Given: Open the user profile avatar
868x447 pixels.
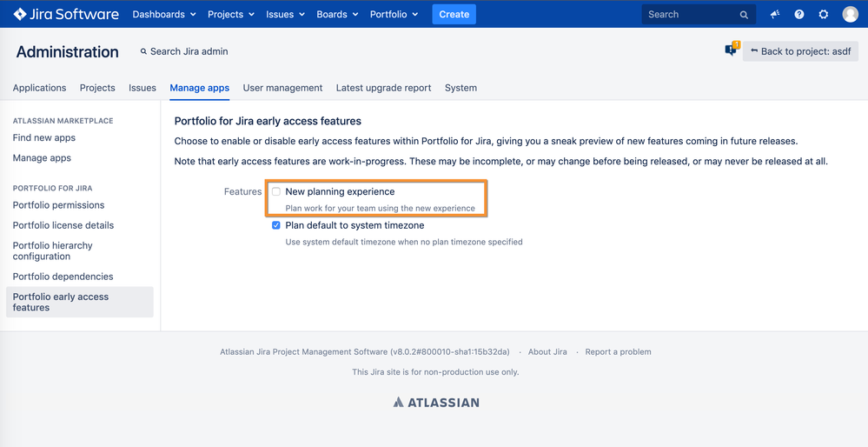Looking at the screenshot, I should tap(851, 15).
